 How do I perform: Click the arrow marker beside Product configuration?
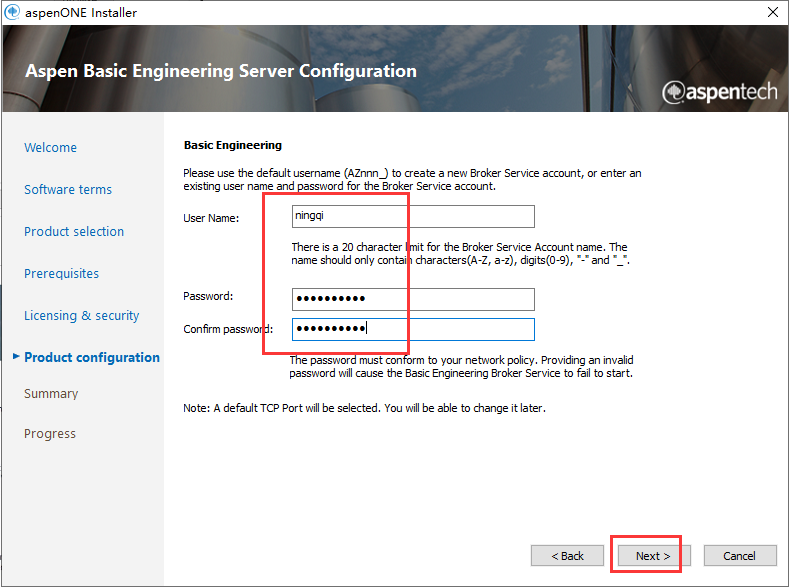click(x=16, y=357)
